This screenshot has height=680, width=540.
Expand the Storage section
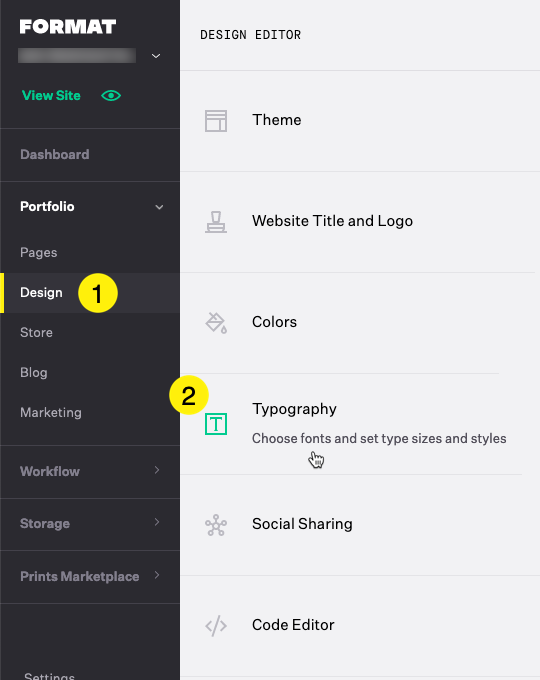coord(90,524)
